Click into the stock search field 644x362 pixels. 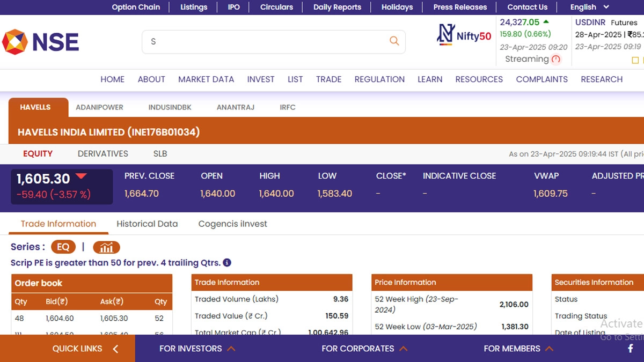coord(263,41)
